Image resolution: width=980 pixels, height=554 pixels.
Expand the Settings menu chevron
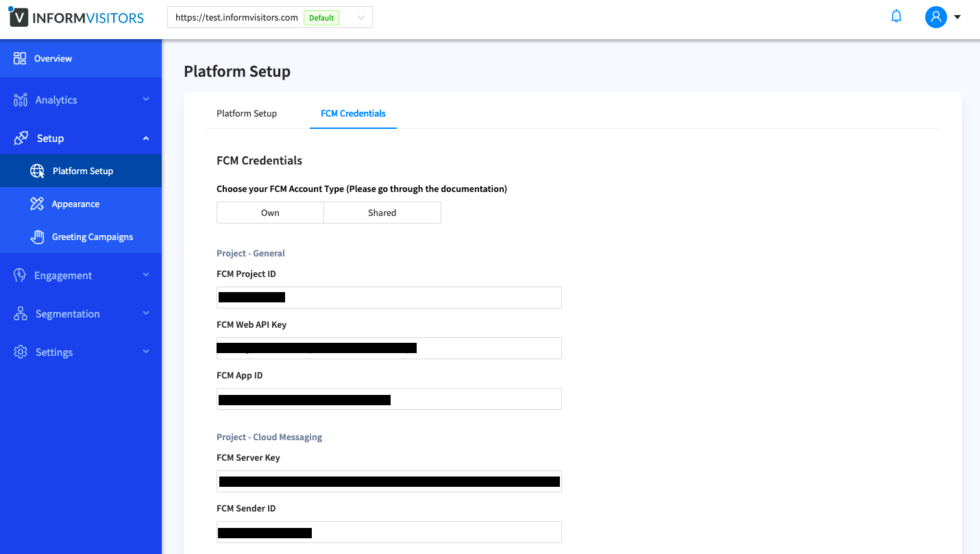[x=146, y=352]
